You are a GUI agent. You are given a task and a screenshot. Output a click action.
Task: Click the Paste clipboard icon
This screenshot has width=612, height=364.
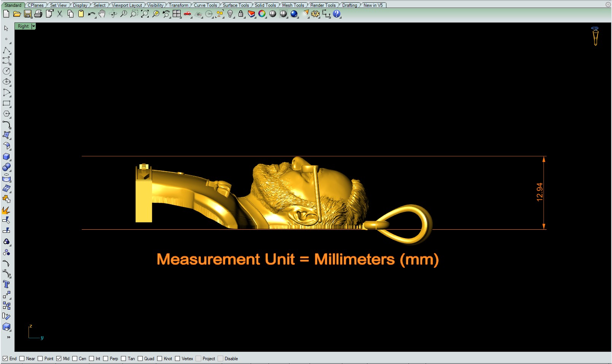click(81, 14)
